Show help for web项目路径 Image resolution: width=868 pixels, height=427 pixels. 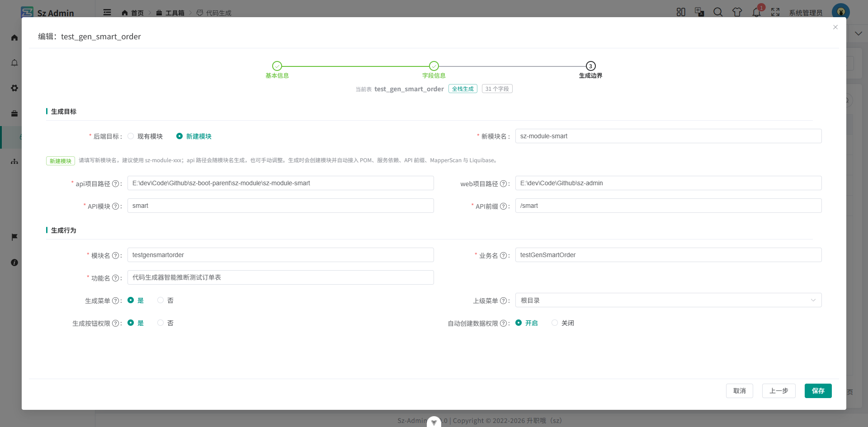(503, 183)
